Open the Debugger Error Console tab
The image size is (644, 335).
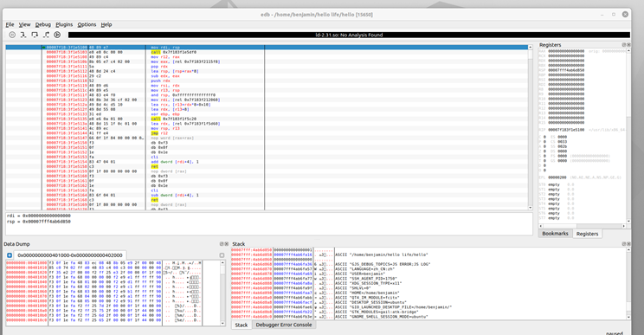284,325
